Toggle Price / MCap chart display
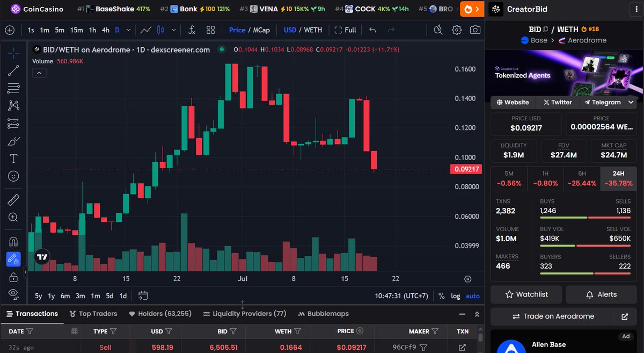644x353 pixels. [250, 30]
